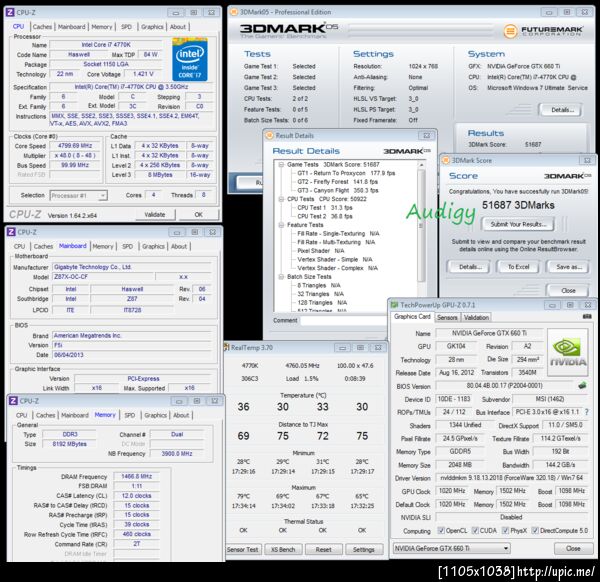This screenshot has width=600, height=582.
Task: Click the CPU-Z icon in top window title bar
Action: click(x=10, y=13)
